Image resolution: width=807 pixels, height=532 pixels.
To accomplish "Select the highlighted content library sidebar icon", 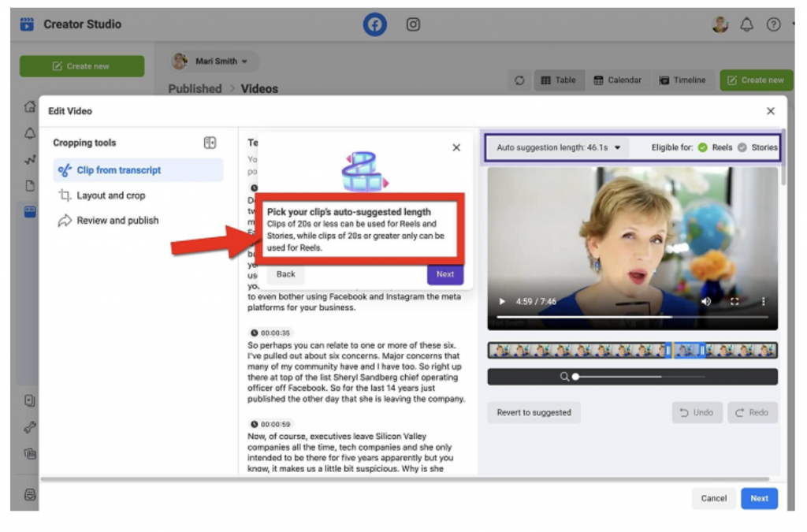I will click(30, 211).
